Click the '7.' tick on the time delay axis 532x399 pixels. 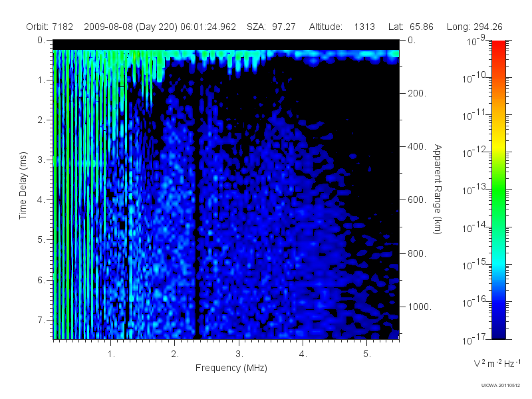tap(41, 320)
